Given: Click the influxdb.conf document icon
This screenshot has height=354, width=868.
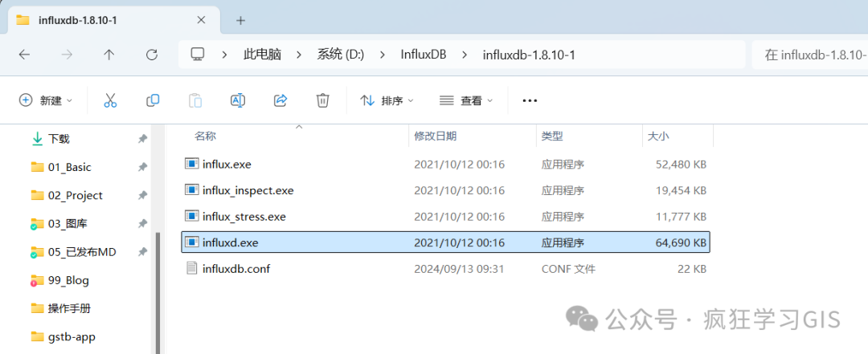Looking at the screenshot, I should (x=191, y=269).
